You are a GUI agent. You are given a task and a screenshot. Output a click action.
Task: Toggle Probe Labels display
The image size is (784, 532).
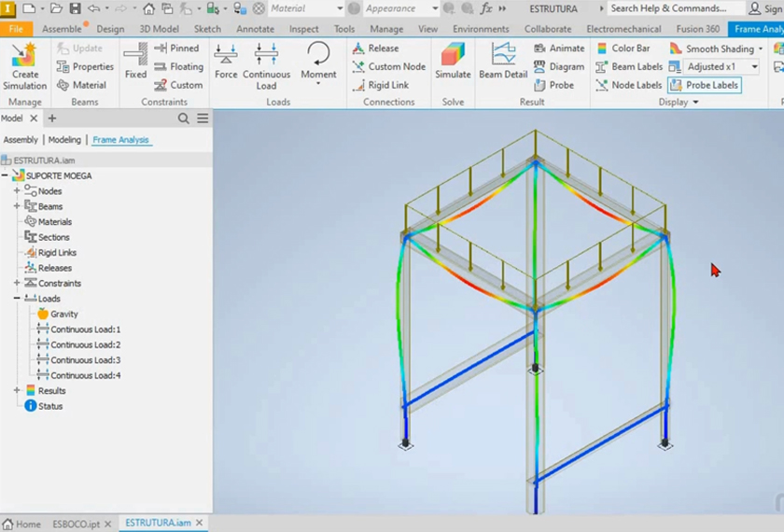tap(704, 85)
